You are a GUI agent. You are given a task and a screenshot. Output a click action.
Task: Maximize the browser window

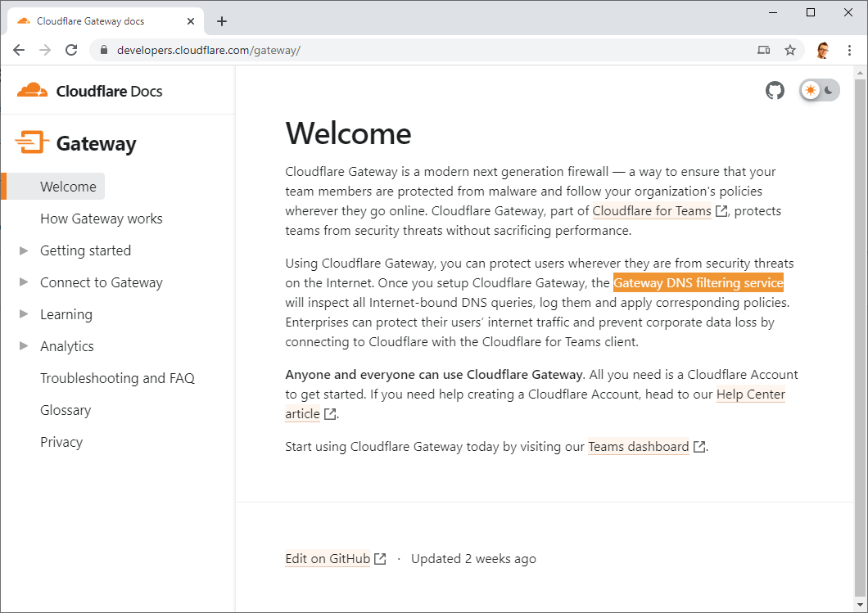click(x=811, y=12)
